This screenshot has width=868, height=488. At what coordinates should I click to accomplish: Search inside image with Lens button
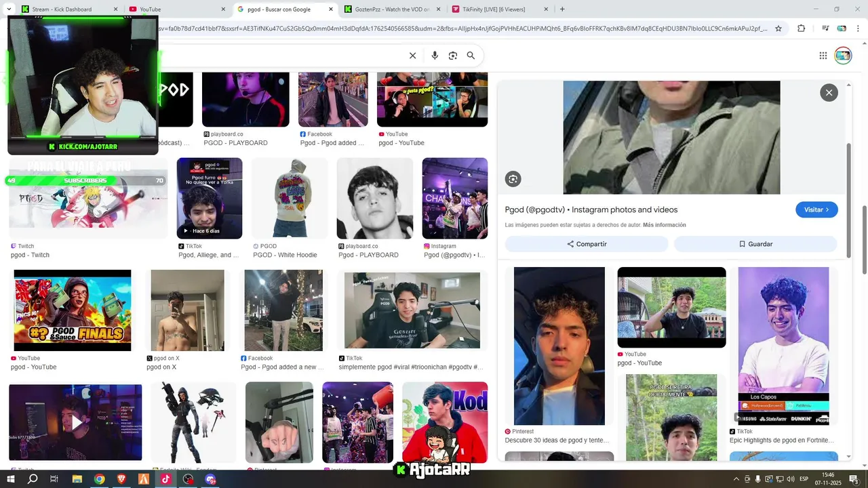[x=513, y=179]
